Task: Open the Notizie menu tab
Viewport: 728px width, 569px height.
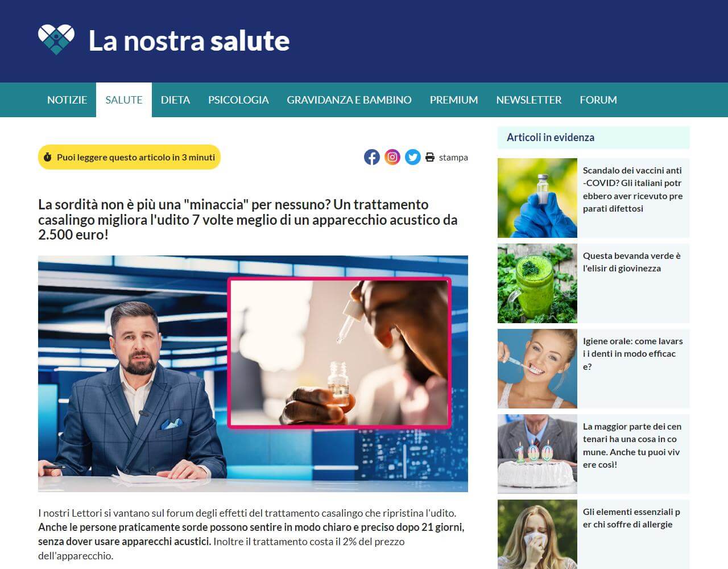Action: [67, 100]
